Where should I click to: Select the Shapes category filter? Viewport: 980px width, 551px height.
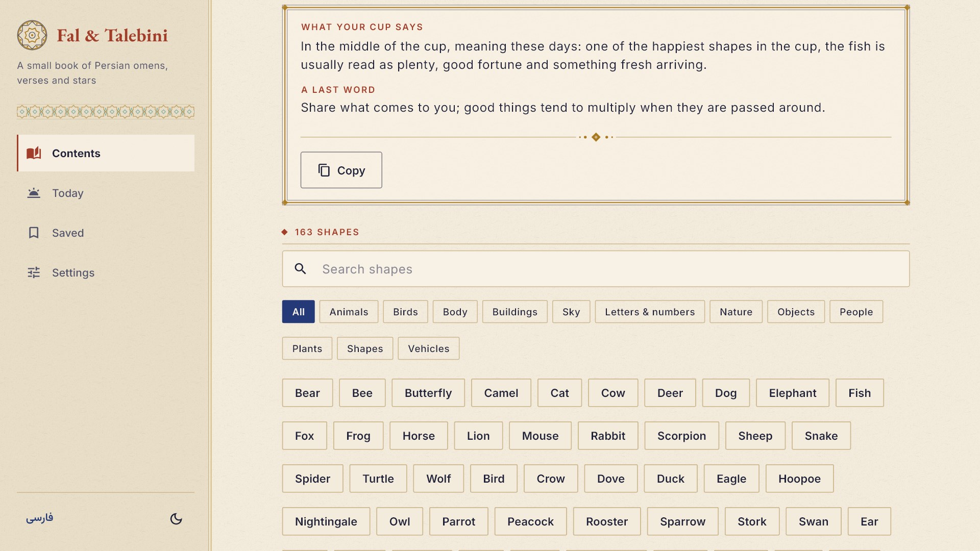click(x=365, y=348)
